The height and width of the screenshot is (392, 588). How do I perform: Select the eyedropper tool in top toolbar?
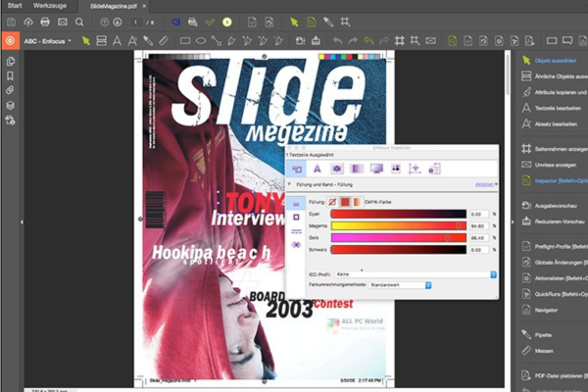tap(328, 23)
